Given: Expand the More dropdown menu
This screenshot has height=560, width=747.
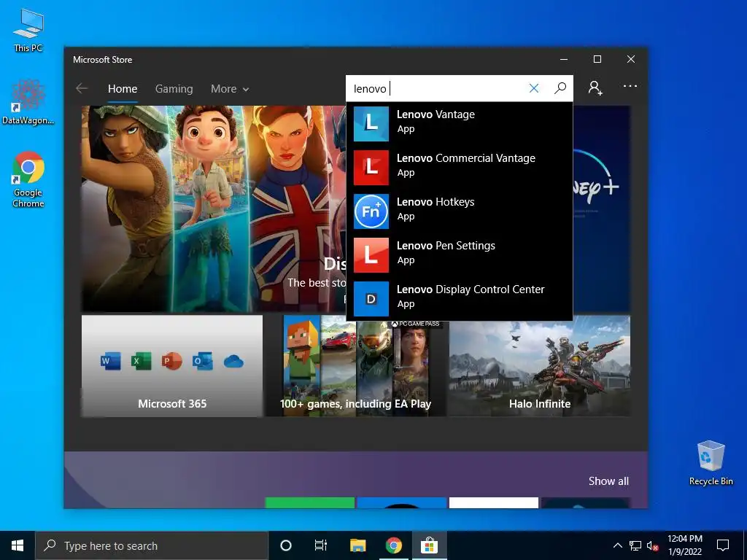Looking at the screenshot, I should tap(230, 89).
